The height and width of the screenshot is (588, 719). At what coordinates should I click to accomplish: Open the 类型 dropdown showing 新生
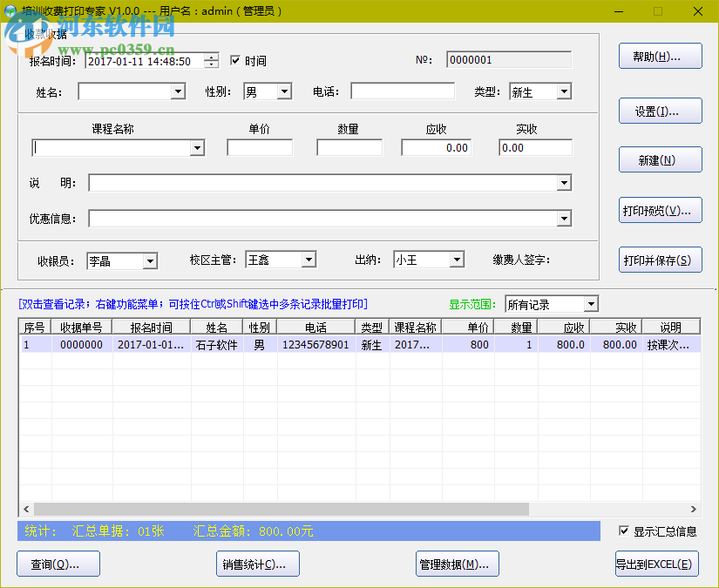click(x=564, y=90)
